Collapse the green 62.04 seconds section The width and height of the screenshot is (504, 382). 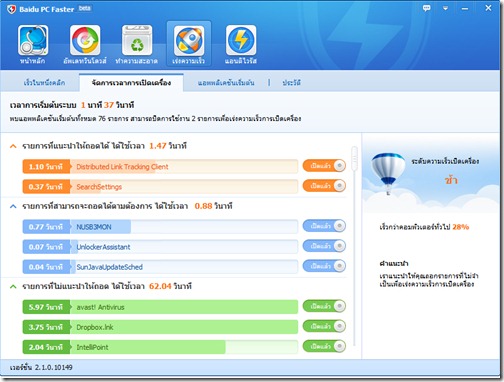click(13, 286)
